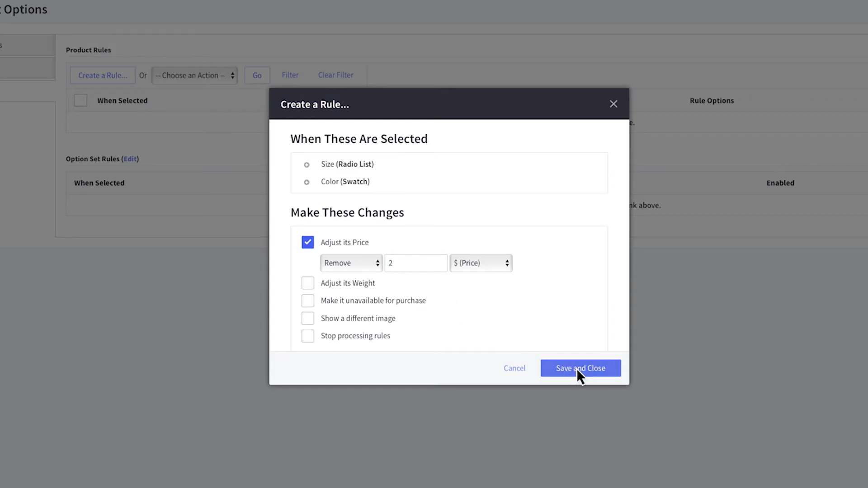
Task: Check Make it unavailable for purchase
Action: click(307, 300)
